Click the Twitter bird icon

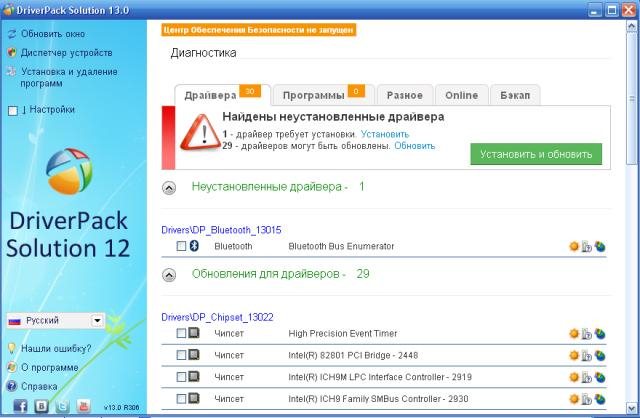(x=64, y=407)
